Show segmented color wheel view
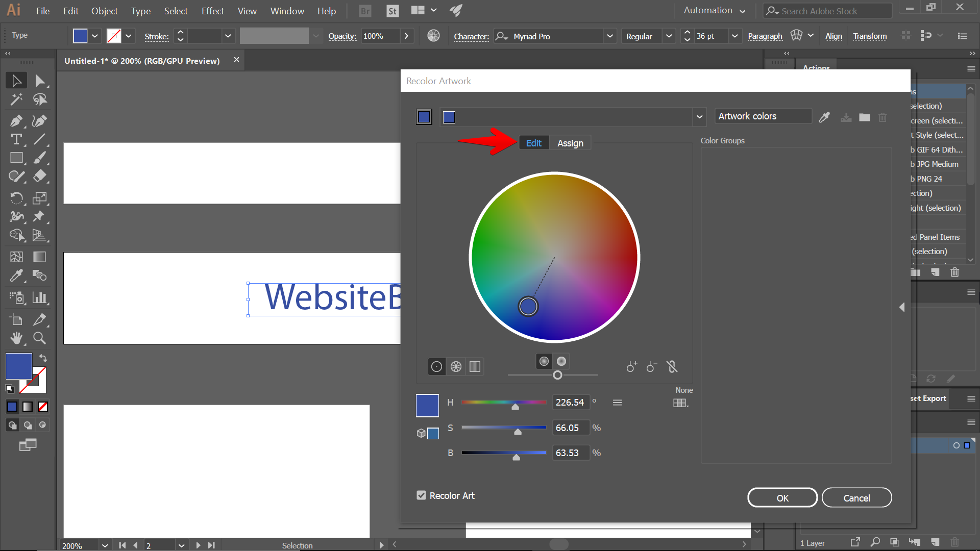 pyautogui.click(x=456, y=367)
